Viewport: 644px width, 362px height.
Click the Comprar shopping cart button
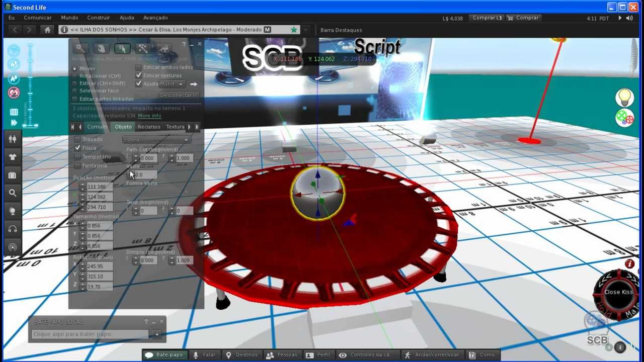(523, 18)
